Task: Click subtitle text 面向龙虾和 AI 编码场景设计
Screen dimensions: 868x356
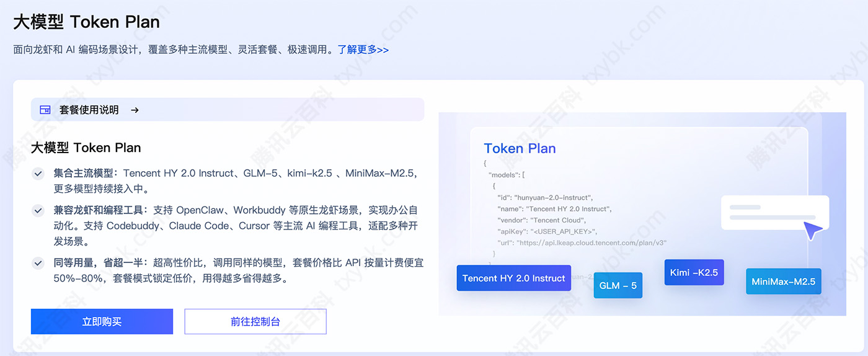Action: coord(79,50)
